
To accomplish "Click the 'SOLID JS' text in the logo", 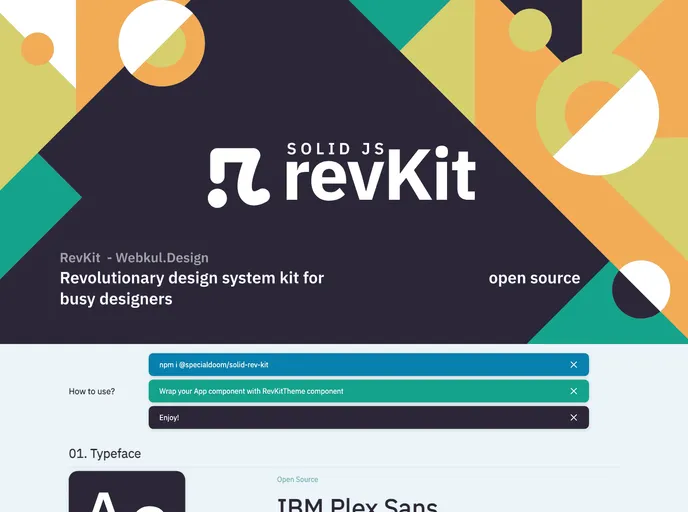I will click(336, 149).
